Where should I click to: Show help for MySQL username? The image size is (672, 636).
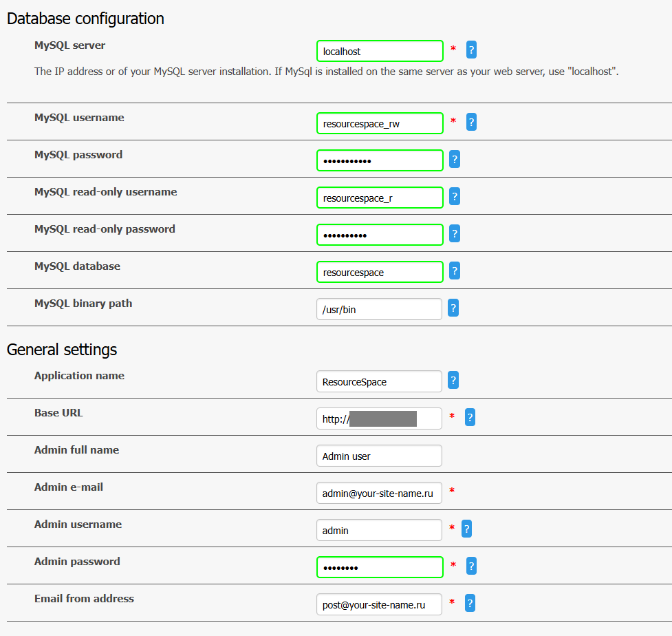(471, 123)
